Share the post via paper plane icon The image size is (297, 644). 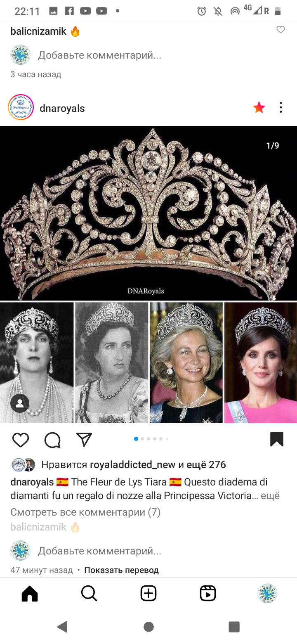(x=84, y=440)
